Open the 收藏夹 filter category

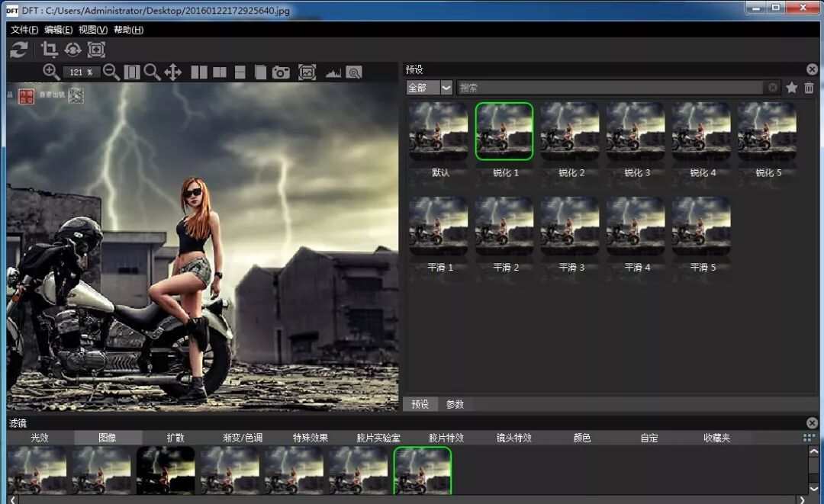tap(716, 438)
